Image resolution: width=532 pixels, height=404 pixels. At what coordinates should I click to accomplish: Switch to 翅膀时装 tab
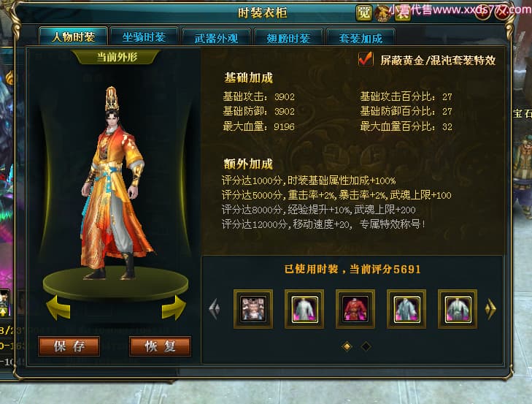288,38
